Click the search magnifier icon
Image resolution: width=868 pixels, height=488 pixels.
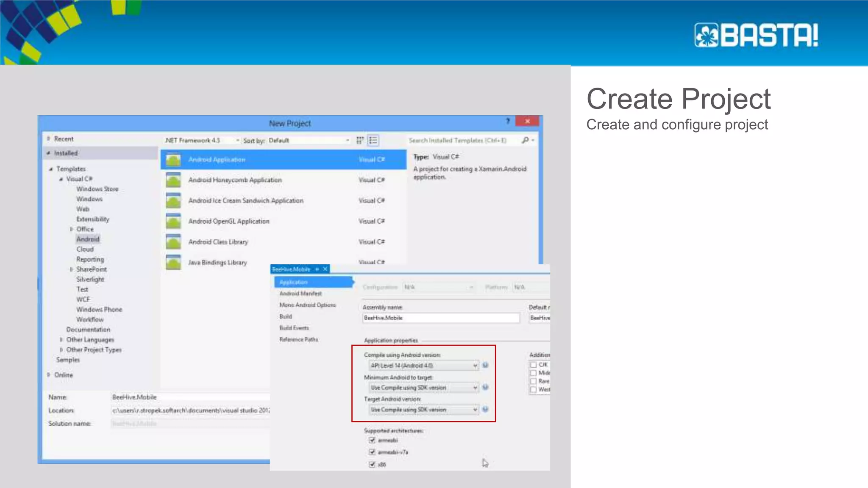526,140
